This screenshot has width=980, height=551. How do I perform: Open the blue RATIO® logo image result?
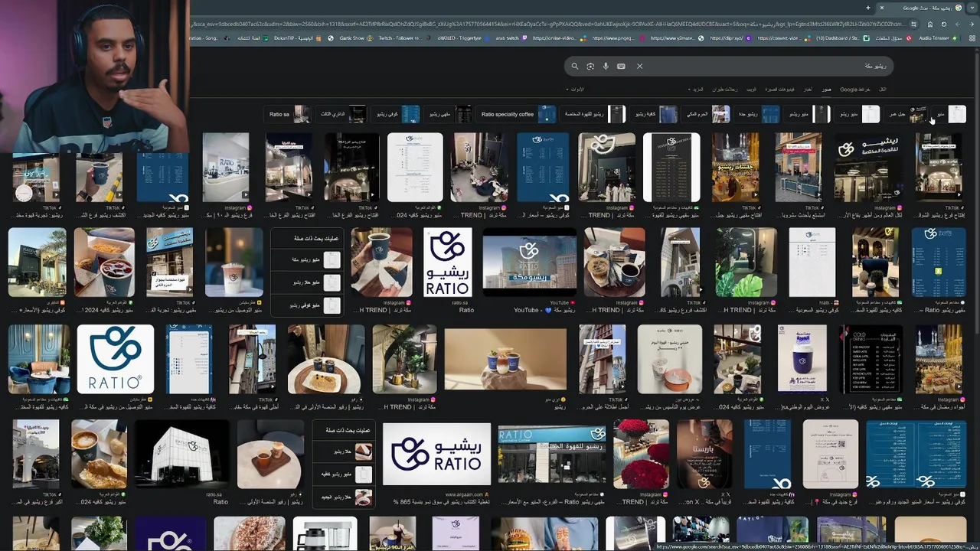[116, 359]
